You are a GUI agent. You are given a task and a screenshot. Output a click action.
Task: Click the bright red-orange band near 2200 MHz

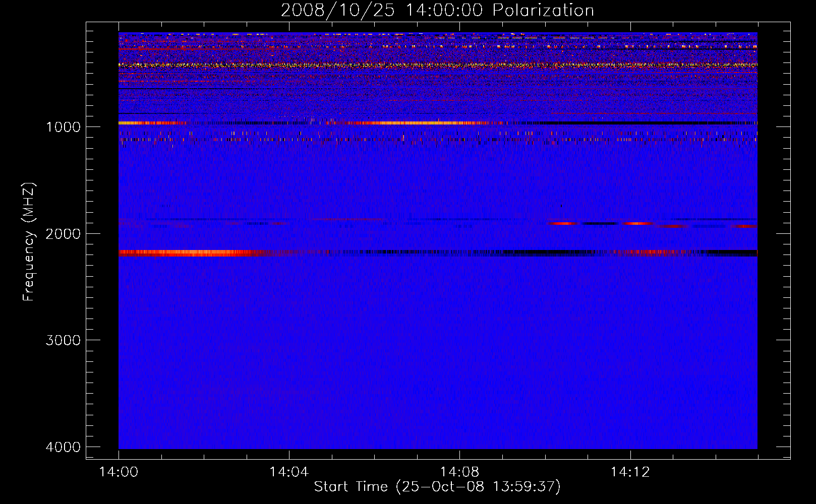[192, 253]
